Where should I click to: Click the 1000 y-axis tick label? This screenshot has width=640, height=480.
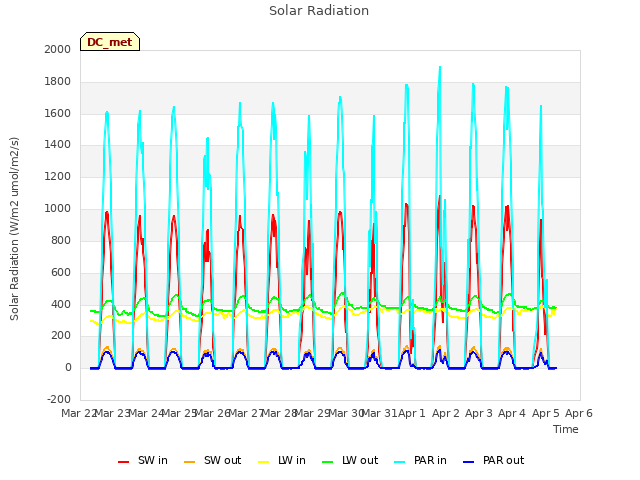click(58, 209)
